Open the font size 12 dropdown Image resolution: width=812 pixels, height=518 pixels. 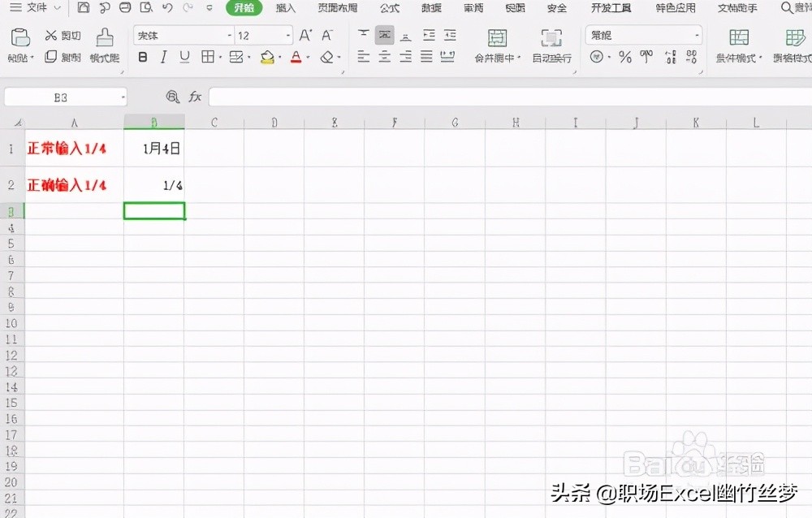tap(288, 35)
